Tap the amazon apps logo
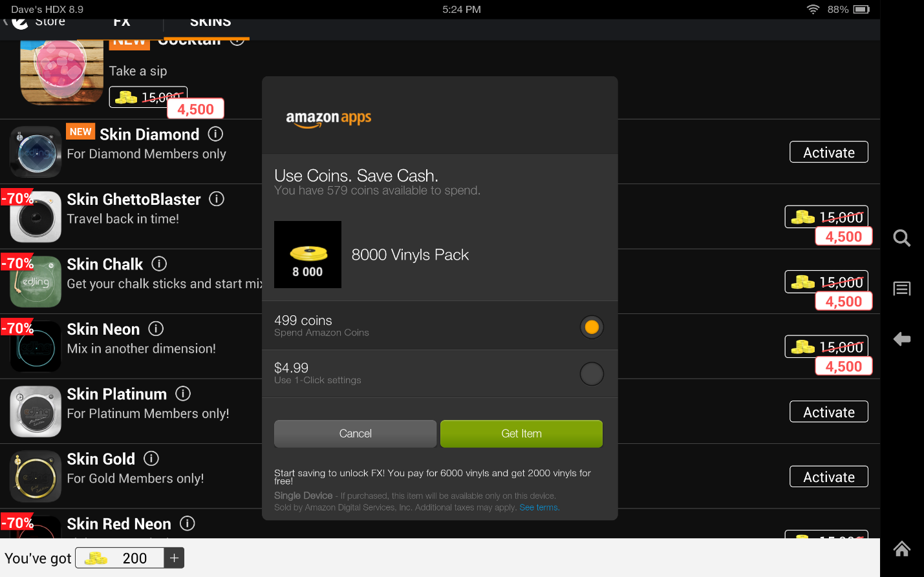 [328, 118]
